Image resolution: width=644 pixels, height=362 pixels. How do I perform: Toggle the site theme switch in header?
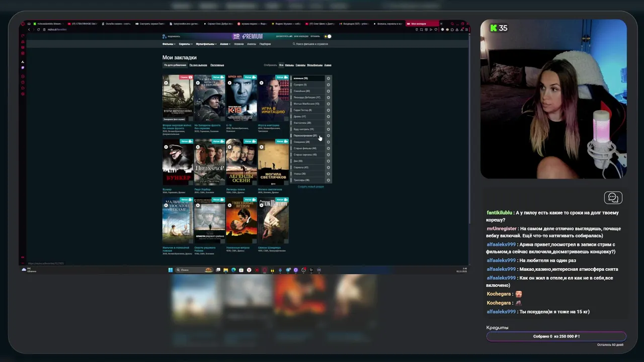point(328,36)
